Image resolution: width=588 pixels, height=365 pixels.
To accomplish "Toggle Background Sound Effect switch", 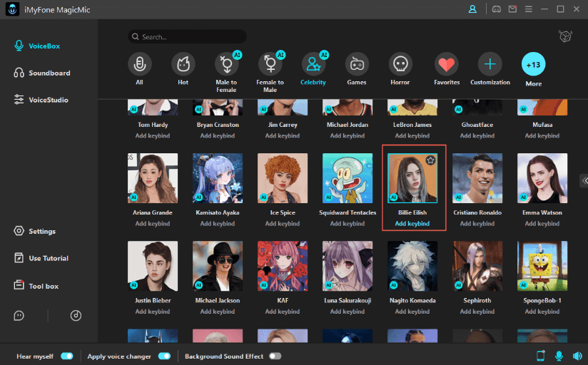I will click(275, 356).
